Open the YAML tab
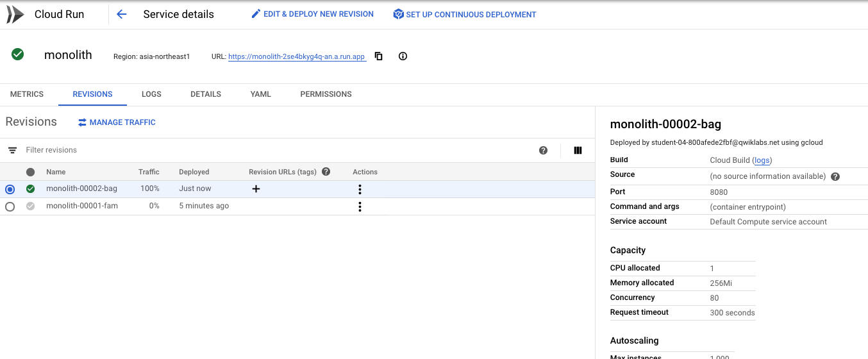 pyautogui.click(x=261, y=94)
